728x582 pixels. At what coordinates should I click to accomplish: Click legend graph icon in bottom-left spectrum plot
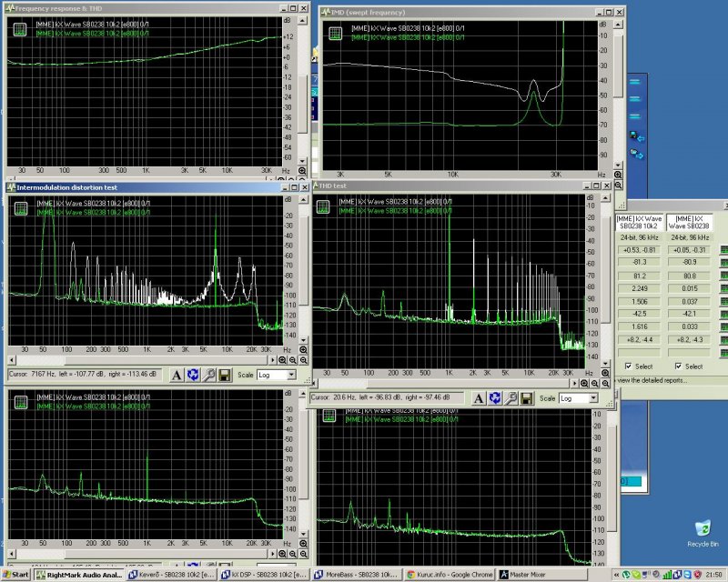(x=21, y=402)
